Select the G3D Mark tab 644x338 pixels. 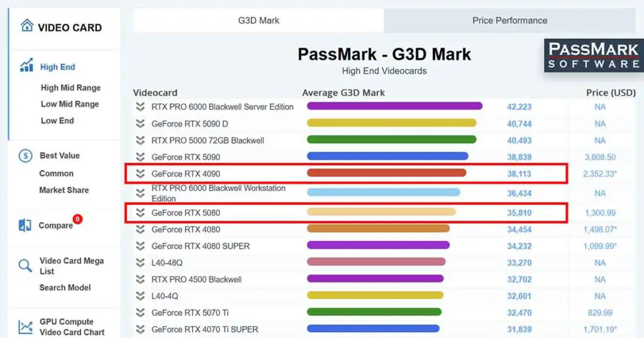coord(258,20)
